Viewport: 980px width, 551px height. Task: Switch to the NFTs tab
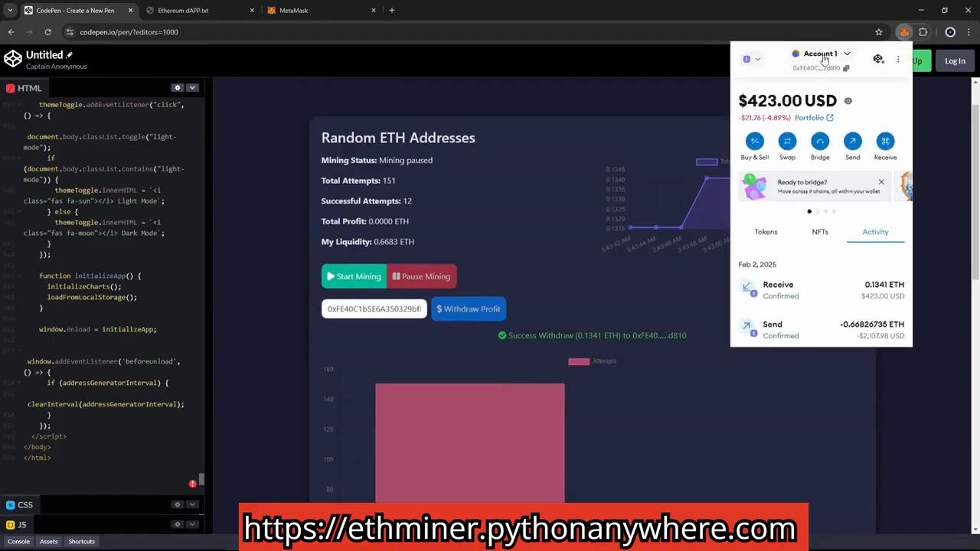820,232
